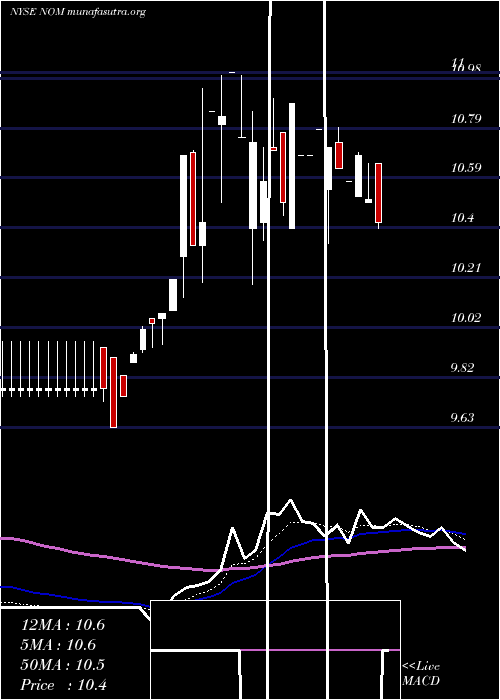Select the 10.59 price level label
This screenshot has height=700, width=500.
pos(466,168)
